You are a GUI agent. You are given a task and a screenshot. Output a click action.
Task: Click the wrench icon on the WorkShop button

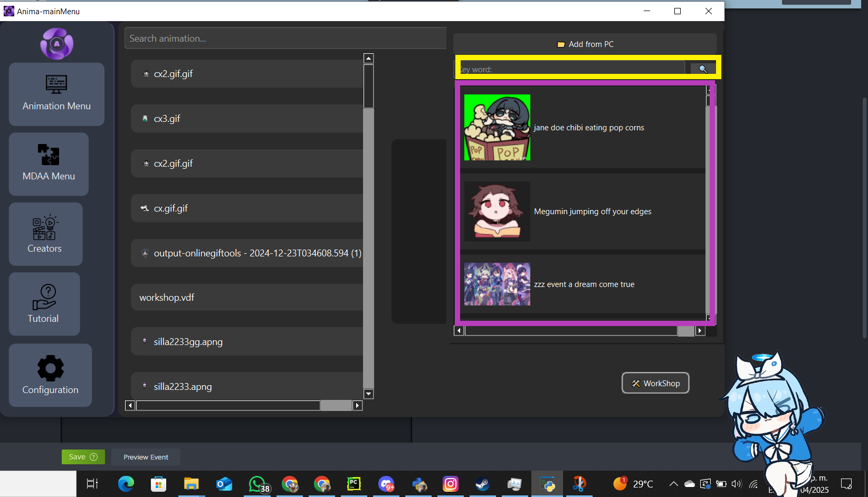point(636,383)
